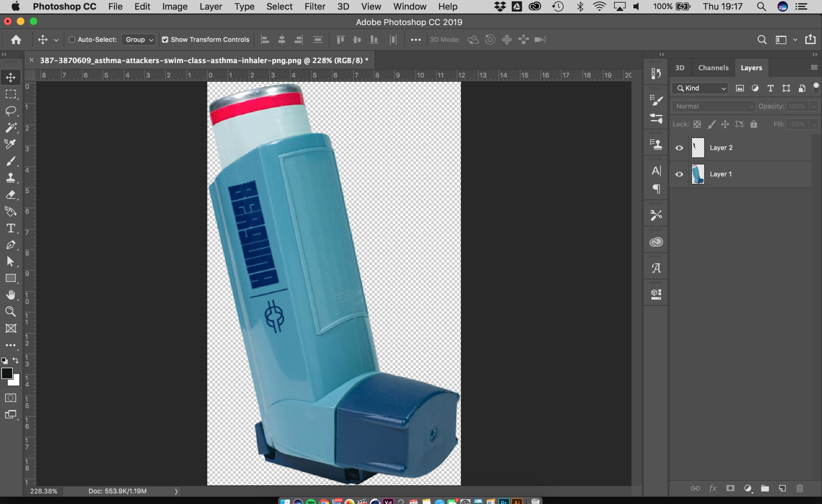The width and height of the screenshot is (822, 504).
Task: Open the Window menu
Action: click(x=410, y=6)
